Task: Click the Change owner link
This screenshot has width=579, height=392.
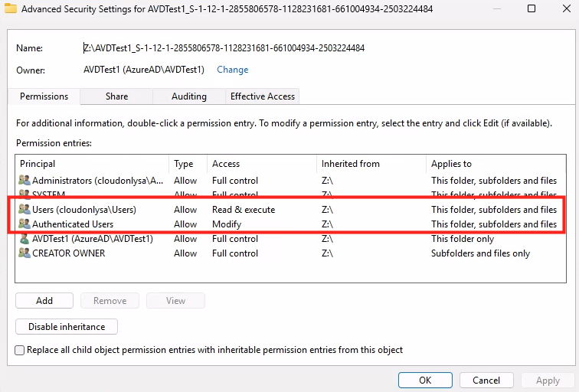Action: pyautogui.click(x=232, y=70)
